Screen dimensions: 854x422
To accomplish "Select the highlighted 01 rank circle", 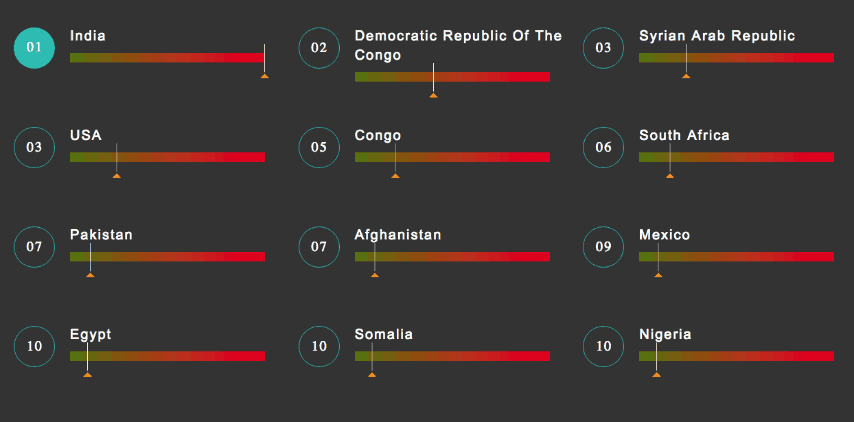I will click(34, 48).
